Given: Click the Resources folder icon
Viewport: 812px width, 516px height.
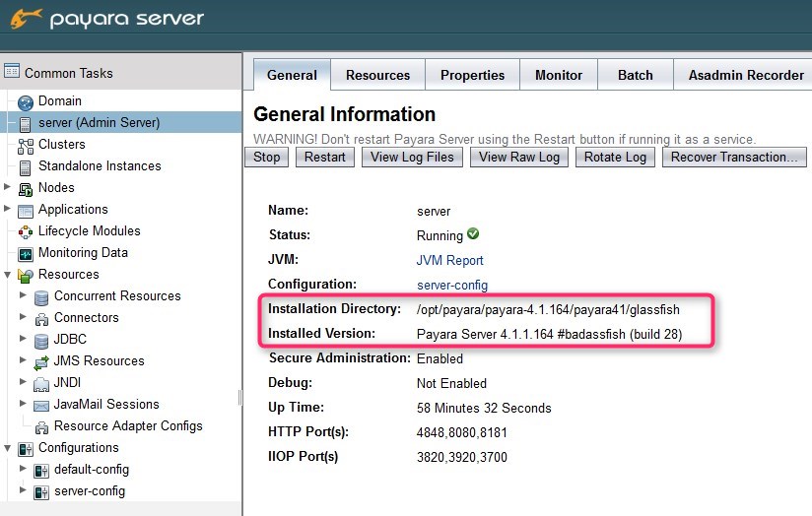Looking at the screenshot, I should (x=26, y=276).
